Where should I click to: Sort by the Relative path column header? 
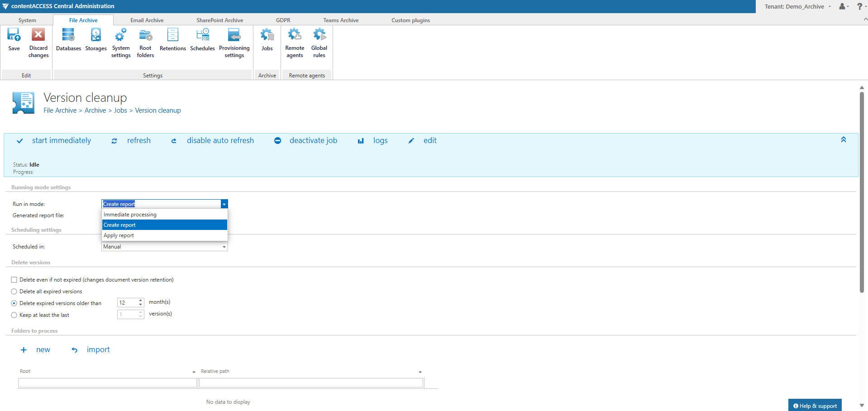311,371
